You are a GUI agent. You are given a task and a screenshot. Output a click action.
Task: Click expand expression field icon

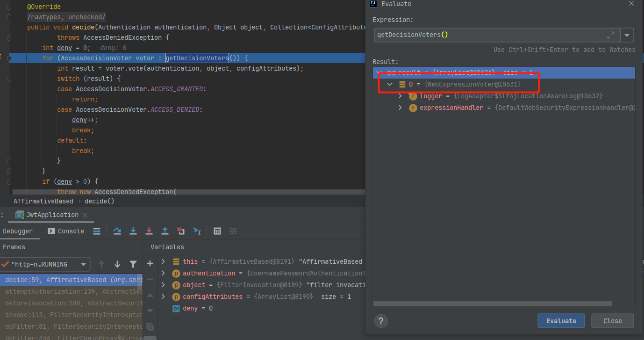tap(611, 35)
